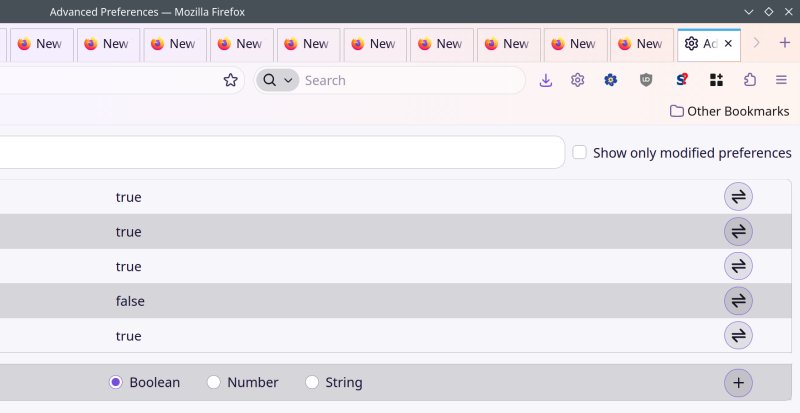Image resolution: width=800 pixels, height=413 pixels.
Task: Open the Other Bookmarks folder
Action: click(x=730, y=111)
